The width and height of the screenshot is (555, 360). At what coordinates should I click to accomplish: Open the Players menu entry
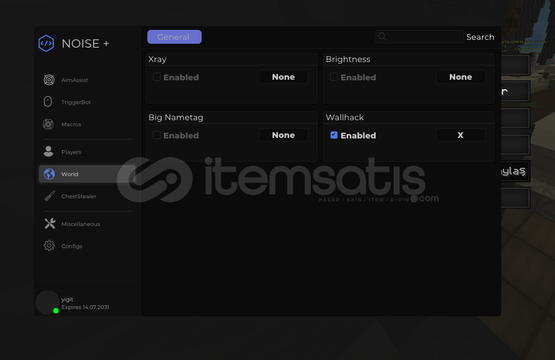point(71,152)
